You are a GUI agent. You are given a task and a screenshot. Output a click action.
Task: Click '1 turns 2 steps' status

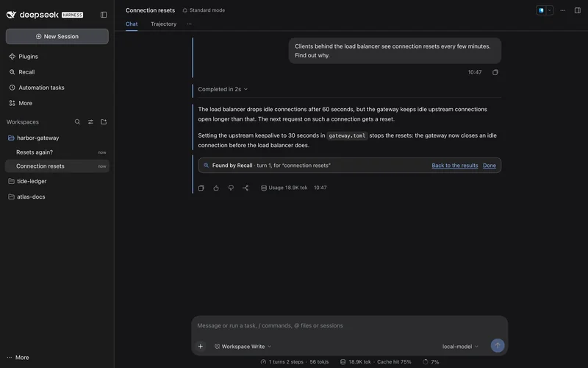(282, 362)
